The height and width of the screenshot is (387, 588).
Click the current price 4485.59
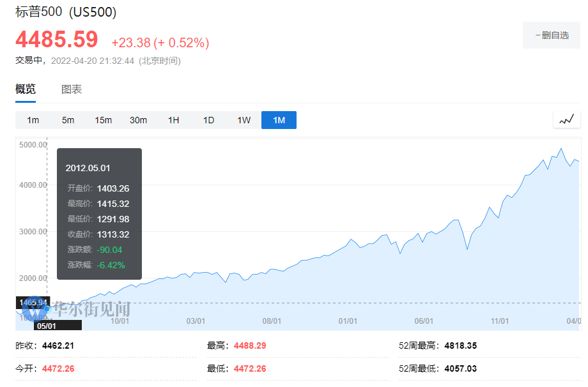coord(57,40)
